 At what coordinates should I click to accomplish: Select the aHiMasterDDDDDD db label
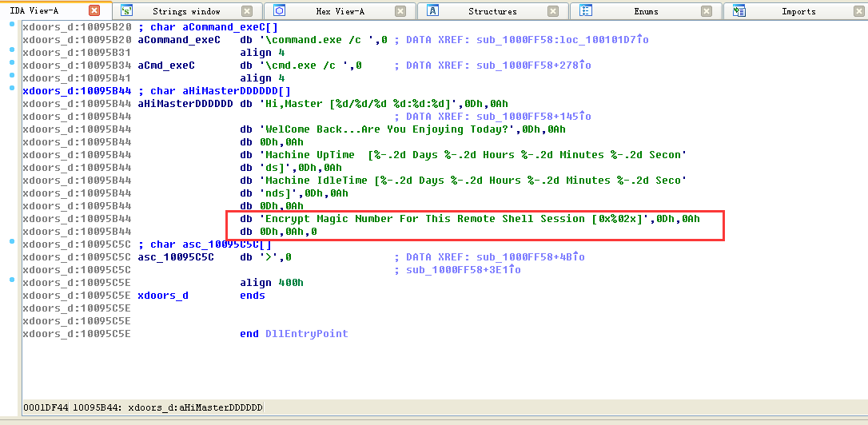(185, 104)
